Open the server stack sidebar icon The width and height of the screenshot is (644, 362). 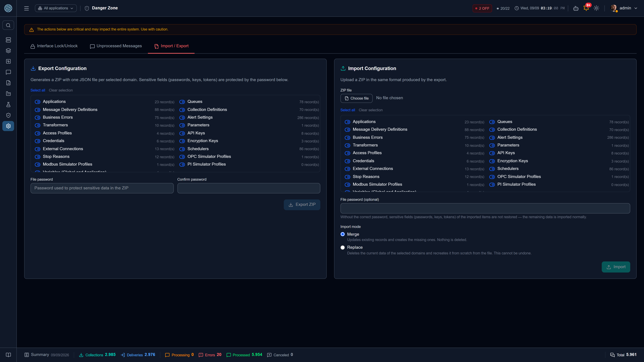[x=8, y=40]
